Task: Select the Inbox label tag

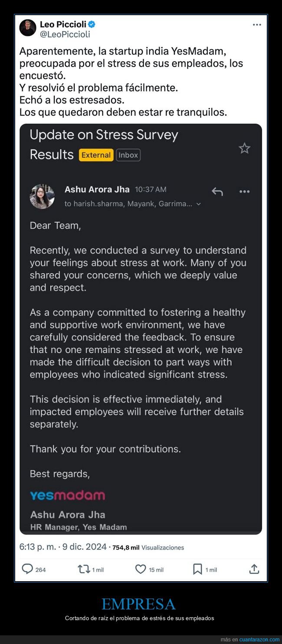Action: tap(128, 155)
